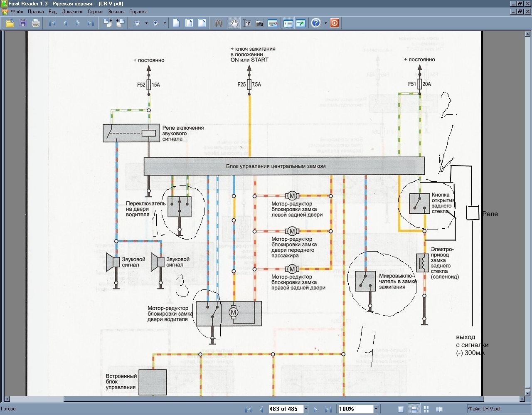Image resolution: width=532 pixels, height=415 pixels.
Task: Open the binoculars search tool
Action: tap(219, 23)
